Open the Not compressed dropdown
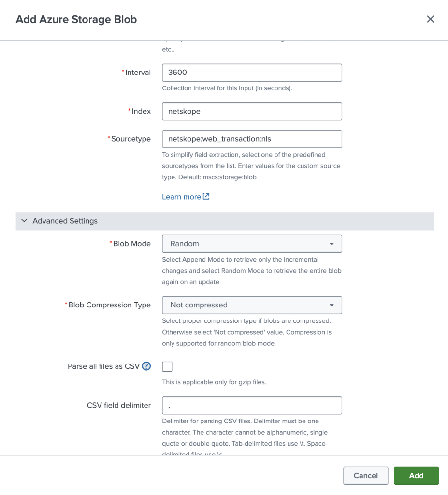 point(252,306)
